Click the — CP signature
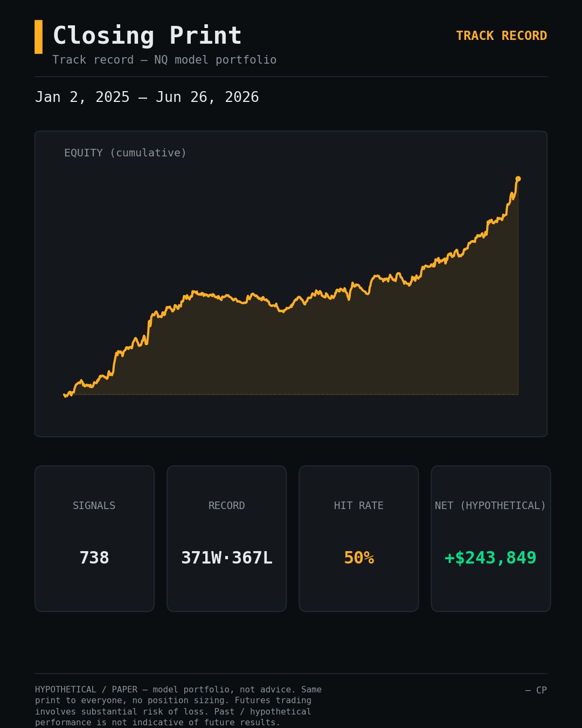Screen dimensions: 582x728 [x=536, y=690]
